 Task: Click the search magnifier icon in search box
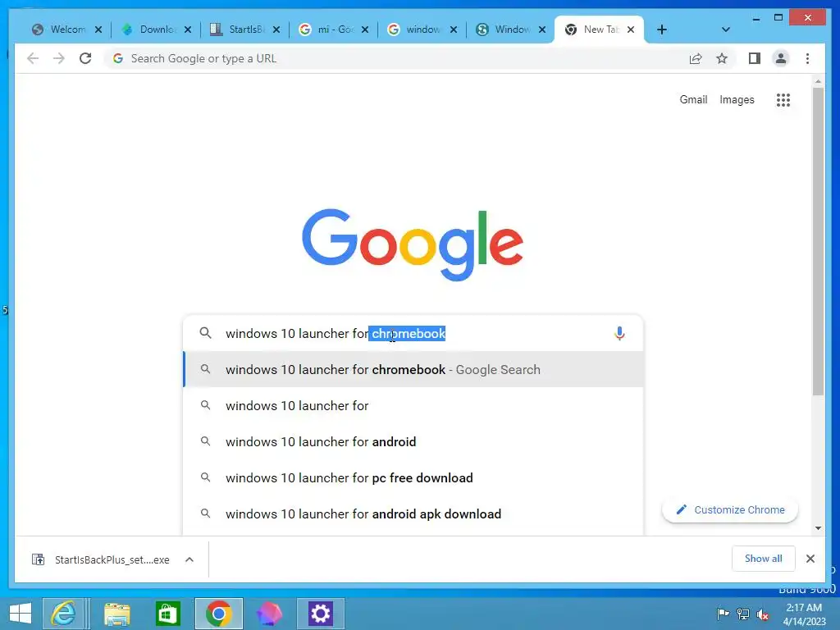205,333
